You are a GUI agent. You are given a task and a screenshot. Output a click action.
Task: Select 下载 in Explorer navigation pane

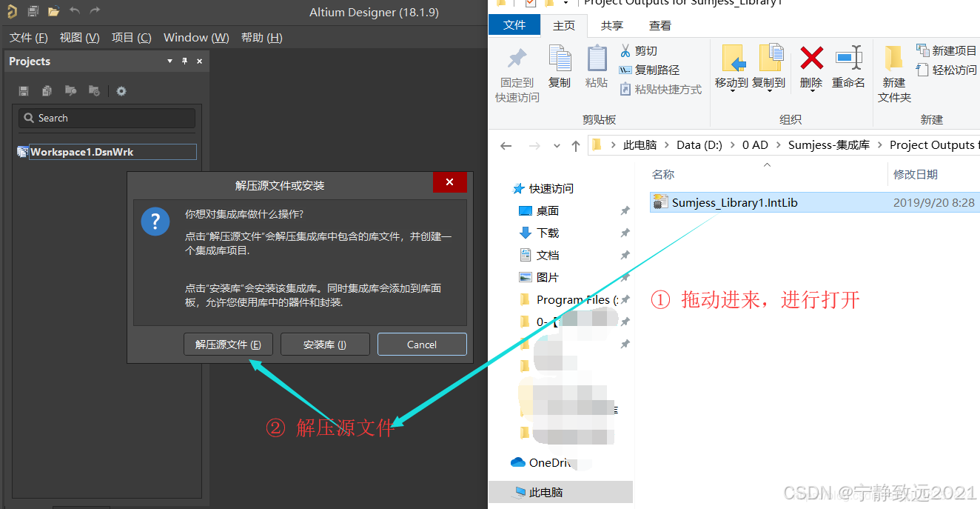[548, 233]
